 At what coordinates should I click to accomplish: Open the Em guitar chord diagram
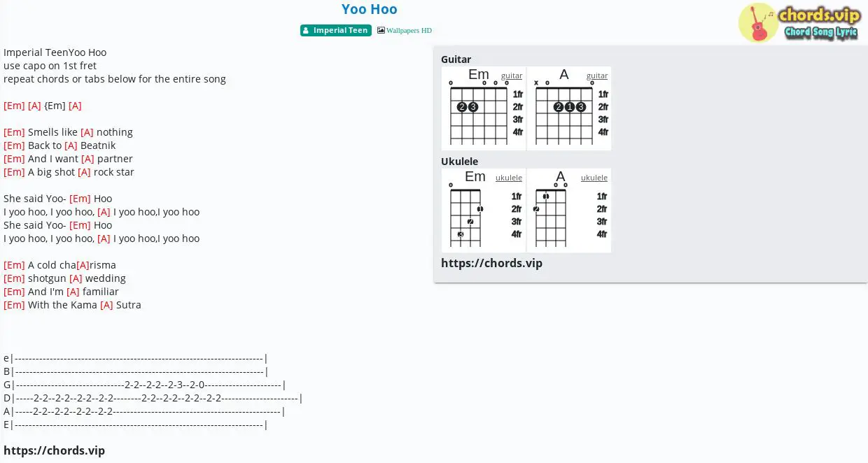pos(484,108)
